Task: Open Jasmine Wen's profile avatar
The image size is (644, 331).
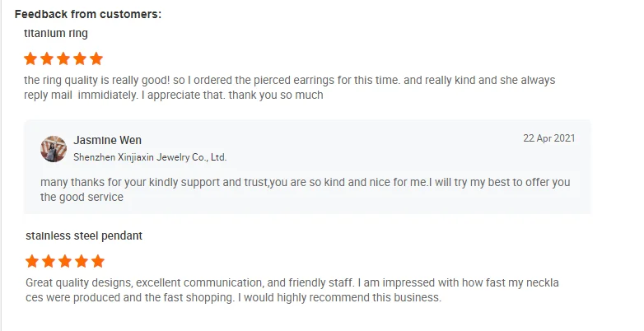Action: coord(54,148)
